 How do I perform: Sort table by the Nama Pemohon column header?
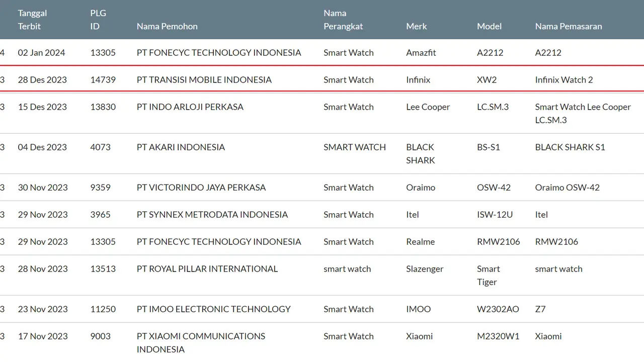tap(167, 26)
